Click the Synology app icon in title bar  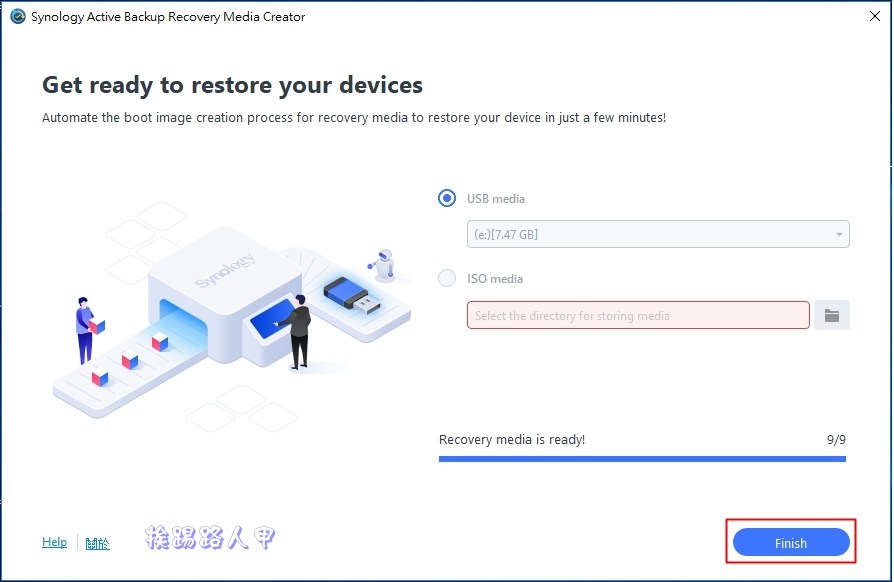(18, 17)
